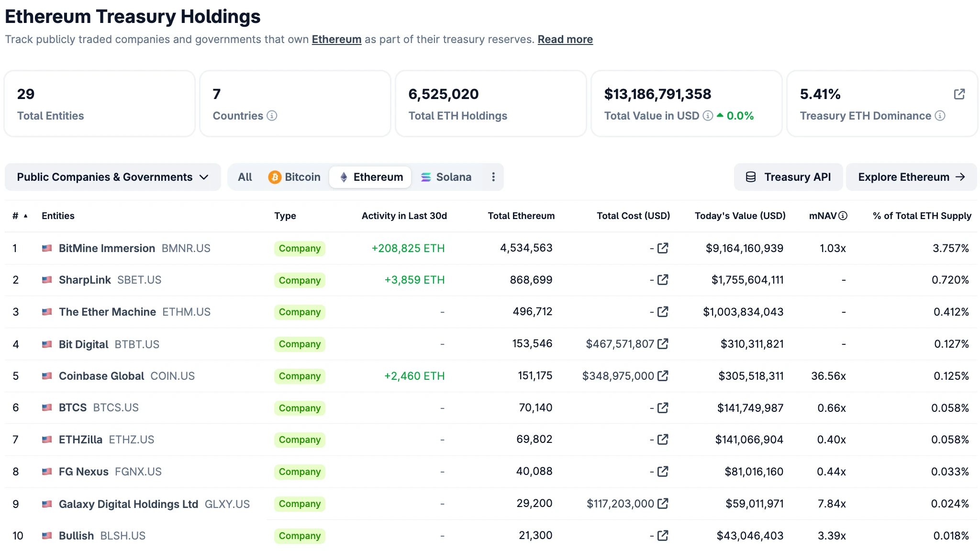Sort by the Total Ethereum column header
This screenshot has height=551, width=980.
point(521,216)
